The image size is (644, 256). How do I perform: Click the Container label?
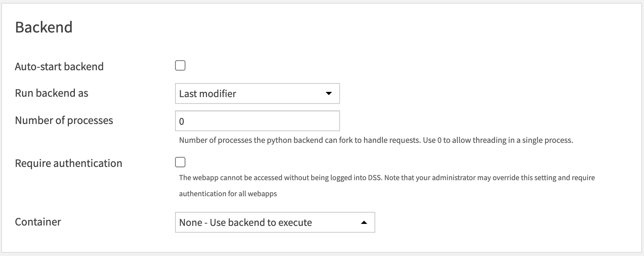(38, 221)
